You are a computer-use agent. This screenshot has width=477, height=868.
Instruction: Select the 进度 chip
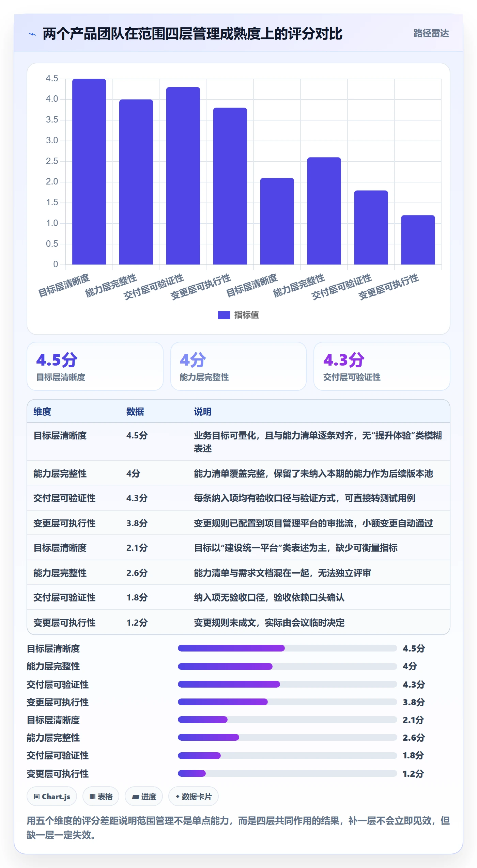pyautogui.click(x=144, y=797)
